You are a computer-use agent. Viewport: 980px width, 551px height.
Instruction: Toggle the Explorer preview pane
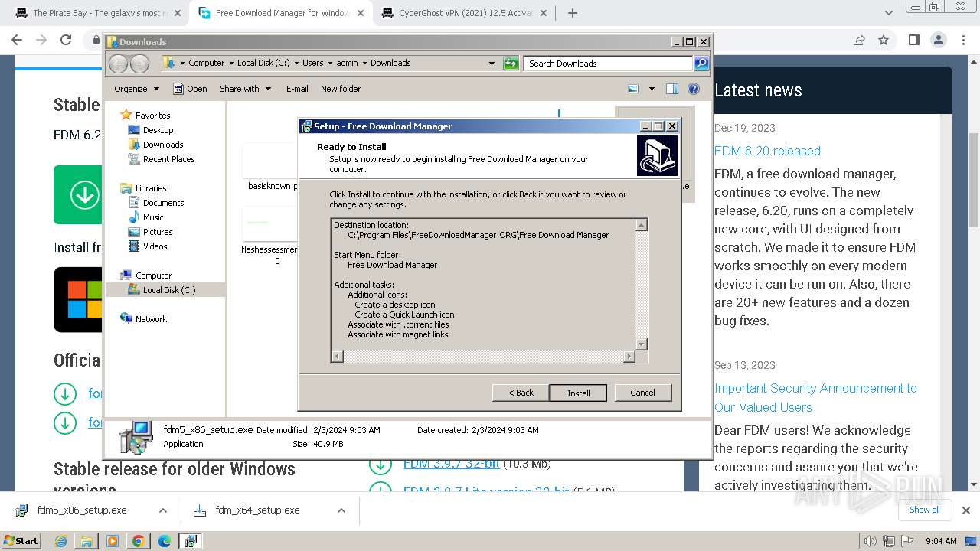(672, 89)
